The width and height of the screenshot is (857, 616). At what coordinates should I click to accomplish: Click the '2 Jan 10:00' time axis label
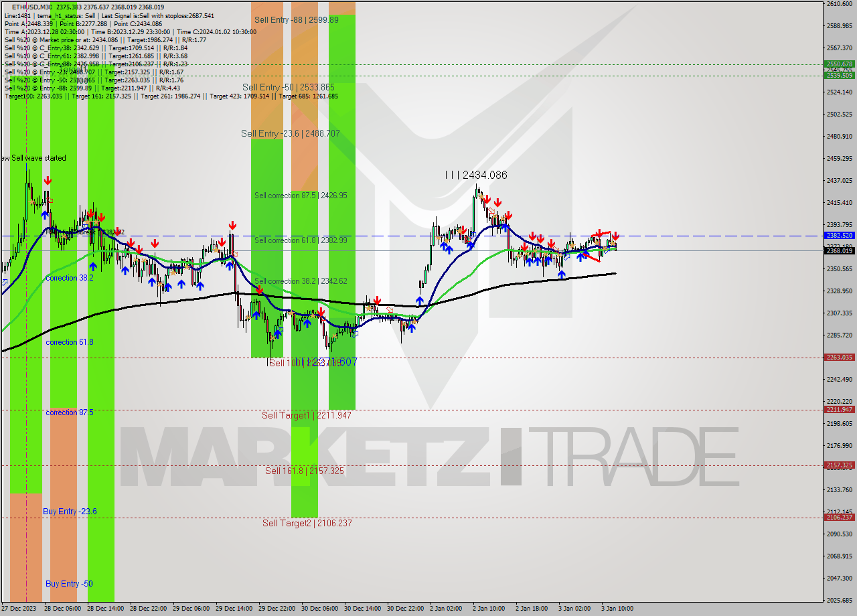tap(489, 609)
